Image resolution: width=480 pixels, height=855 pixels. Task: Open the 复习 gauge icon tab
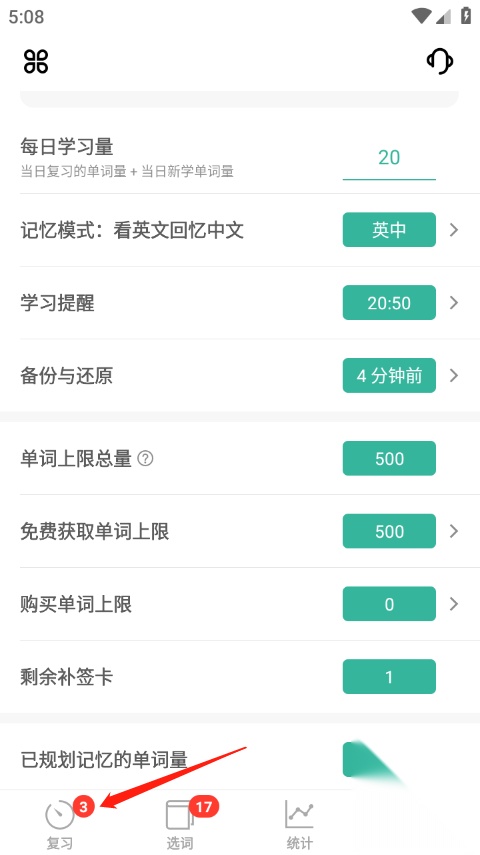[59, 824]
